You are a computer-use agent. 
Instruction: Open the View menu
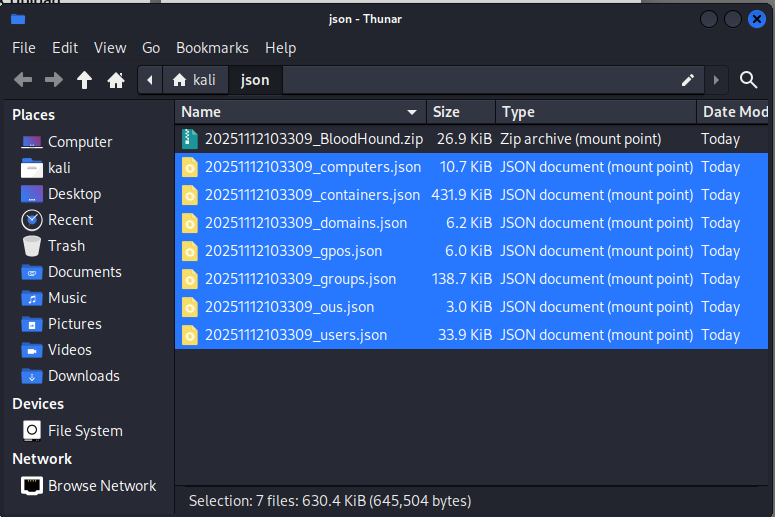110,48
